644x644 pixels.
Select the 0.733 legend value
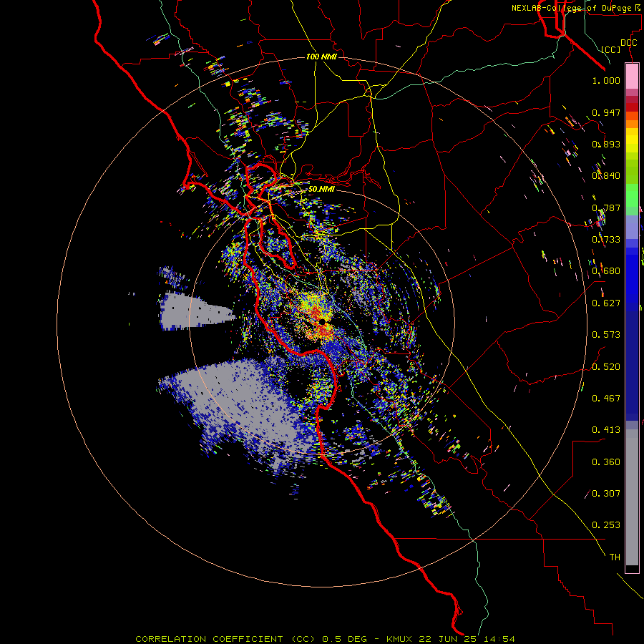point(606,240)
